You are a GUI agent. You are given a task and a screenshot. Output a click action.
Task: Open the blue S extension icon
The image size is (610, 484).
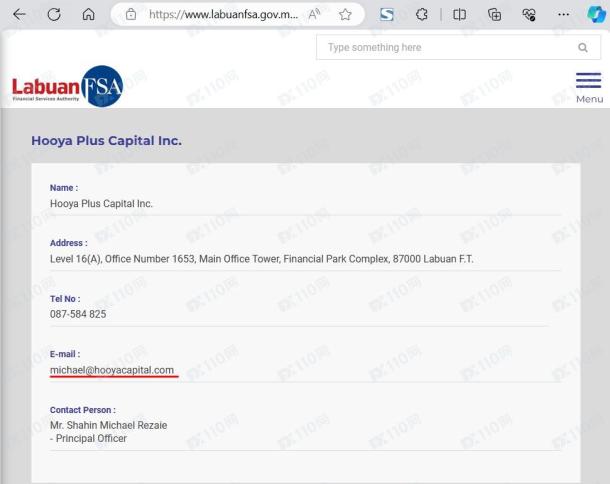(386, 15)
